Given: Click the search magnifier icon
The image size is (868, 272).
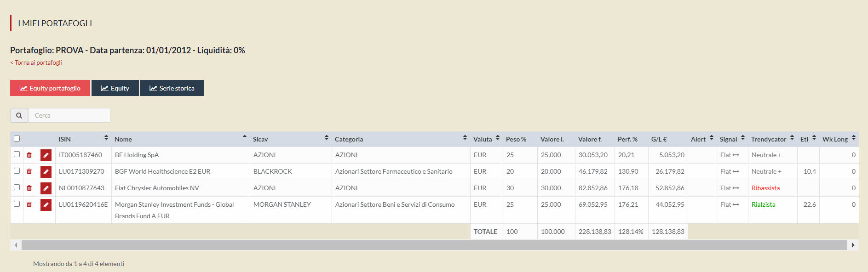Looking at the screenshot, I should pos(19,116).
